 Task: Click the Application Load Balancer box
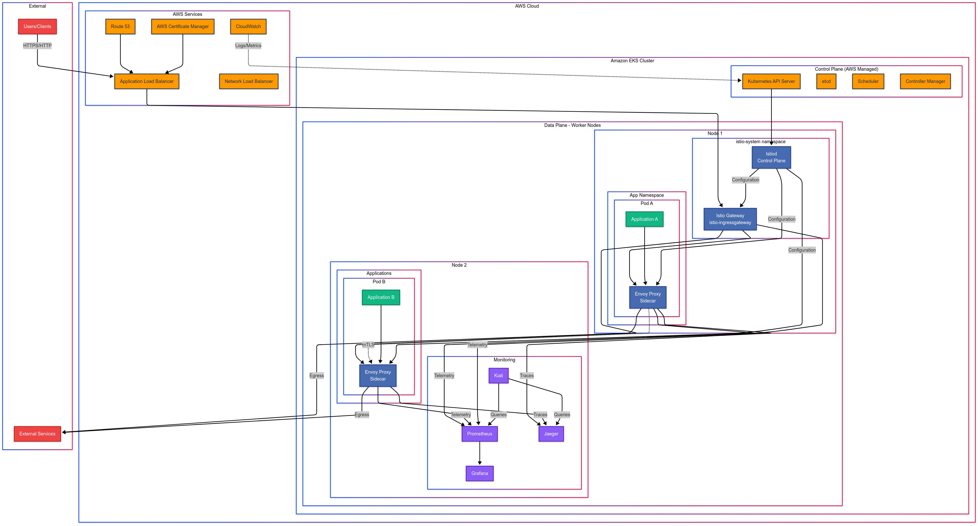(x=146, y=81)
